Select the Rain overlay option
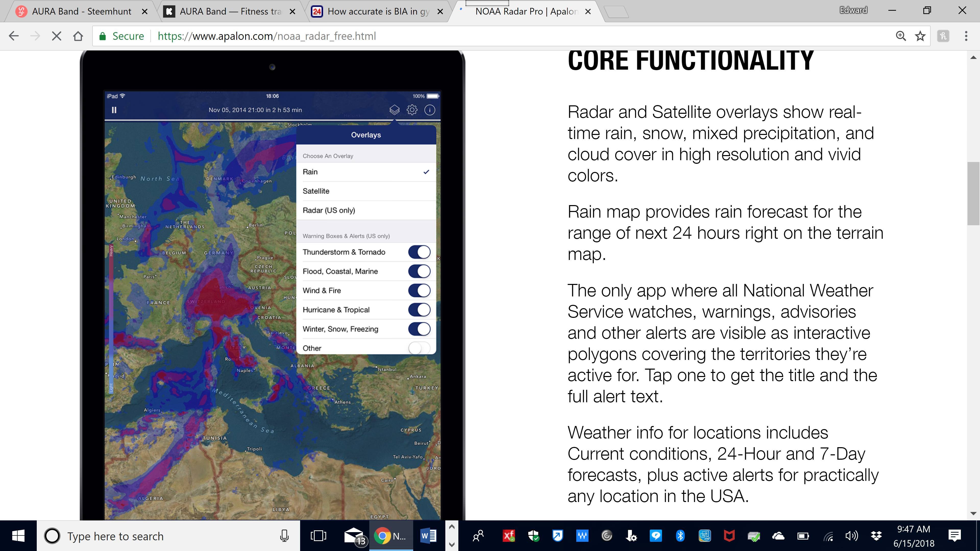This screenshot has height=551, width=980. tap(366, 172)
